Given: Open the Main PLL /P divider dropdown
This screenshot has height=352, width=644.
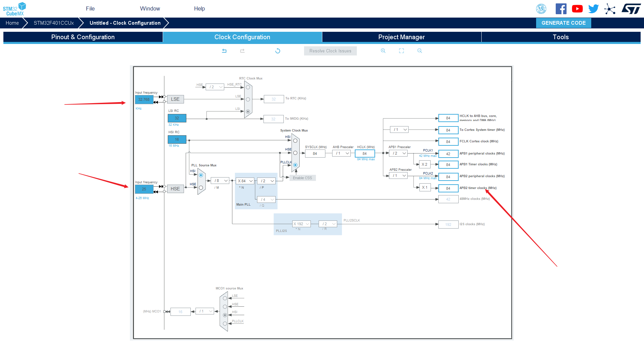Looking at the screenshot, I should point(267,181).
